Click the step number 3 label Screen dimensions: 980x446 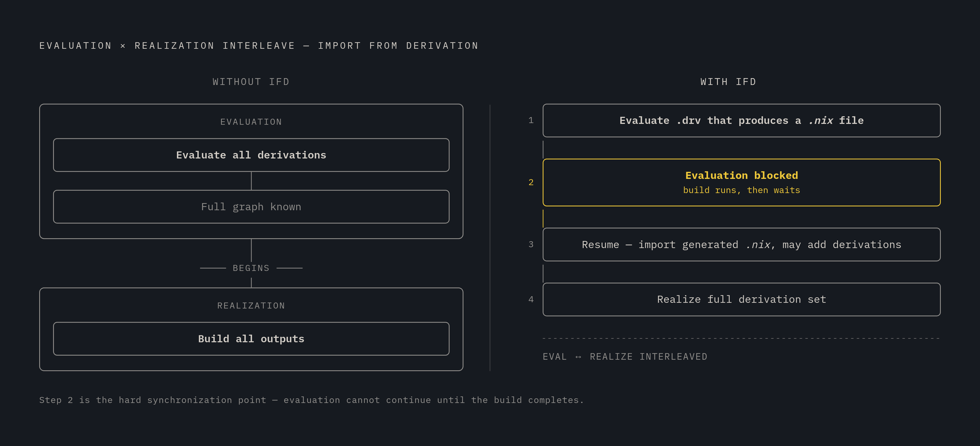tap(531, 244)
